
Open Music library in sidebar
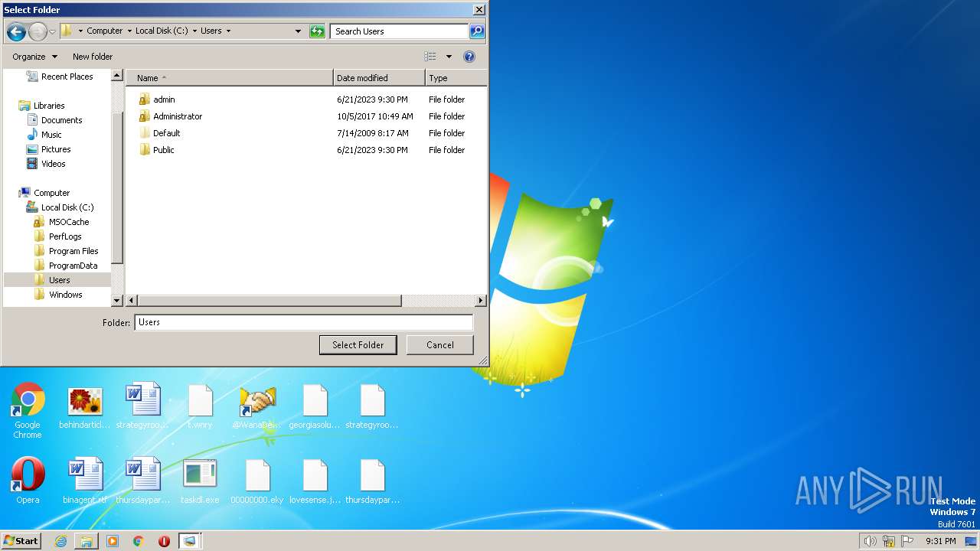point(44,135)
